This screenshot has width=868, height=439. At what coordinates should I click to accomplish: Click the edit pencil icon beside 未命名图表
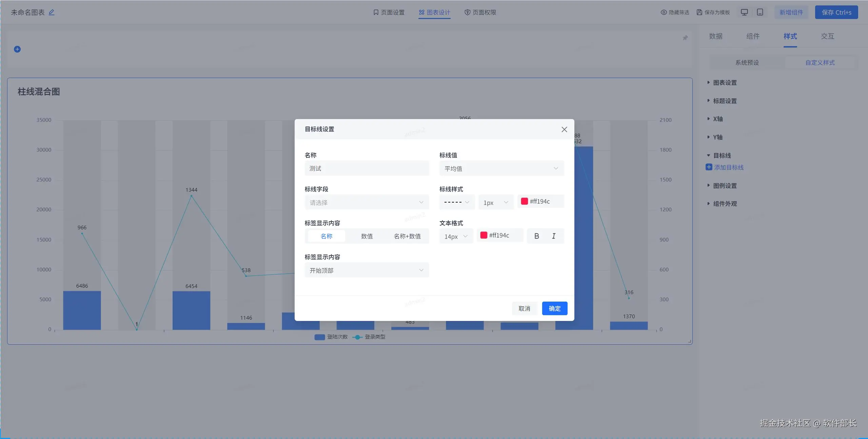tap(52, 13)
